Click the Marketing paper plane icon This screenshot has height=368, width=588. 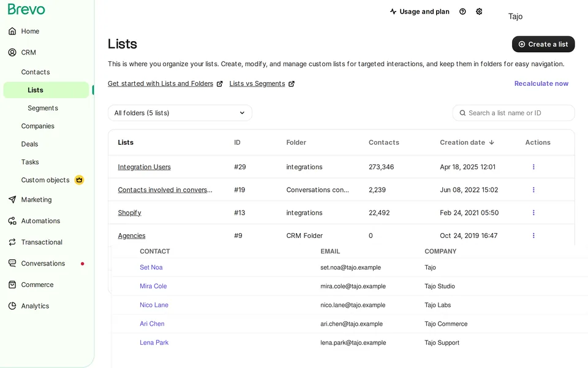tap(12, 199)
